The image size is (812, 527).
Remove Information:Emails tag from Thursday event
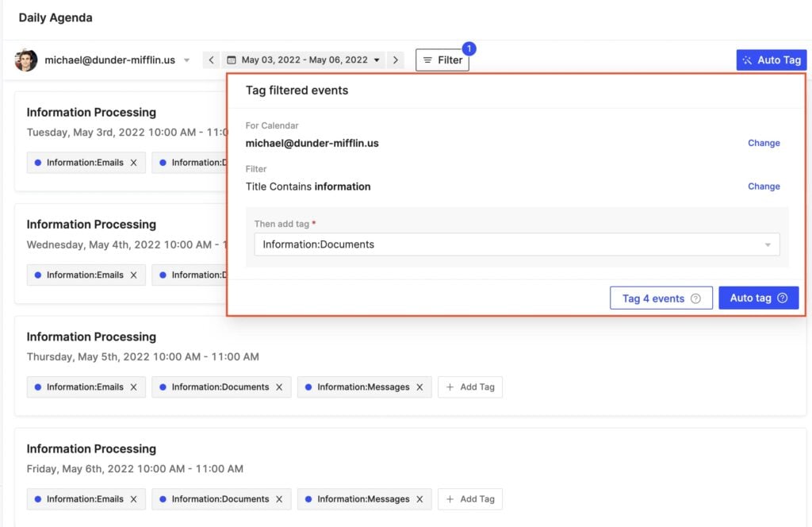[133, 387]
